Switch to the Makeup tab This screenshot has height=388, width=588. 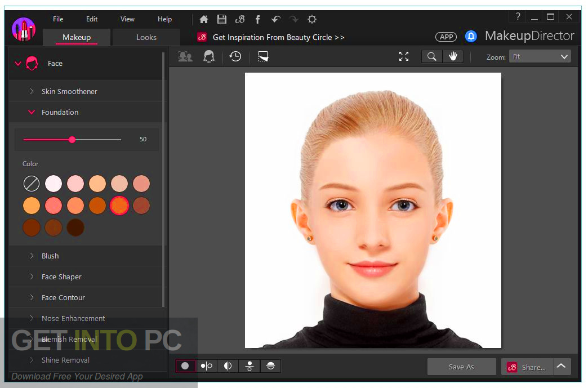tap(77, 37)
